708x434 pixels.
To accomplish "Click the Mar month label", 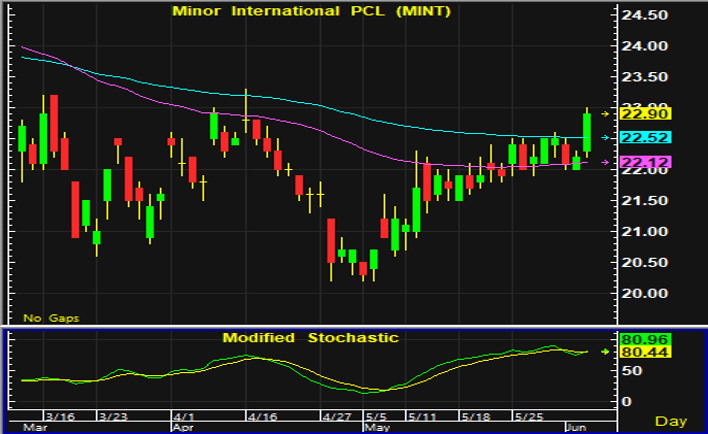I will 35,427.
